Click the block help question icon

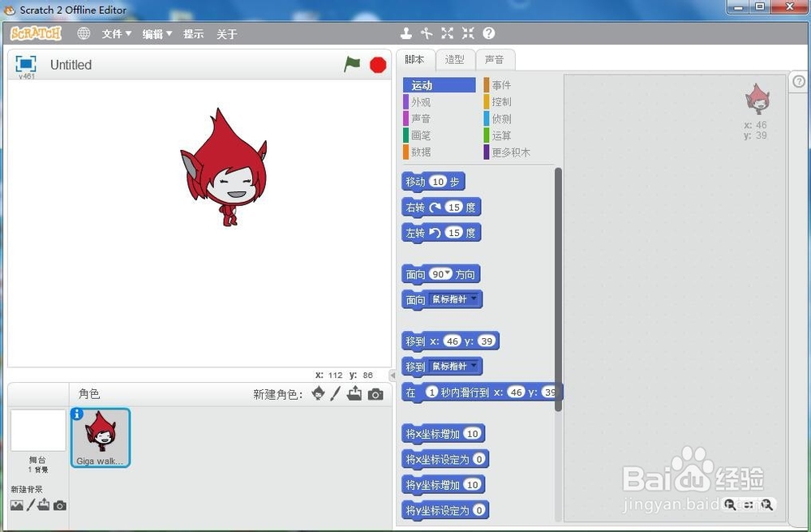489,33
